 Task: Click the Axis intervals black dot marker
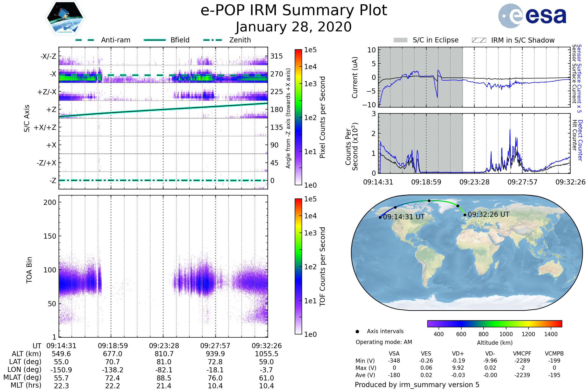(357, 331)
